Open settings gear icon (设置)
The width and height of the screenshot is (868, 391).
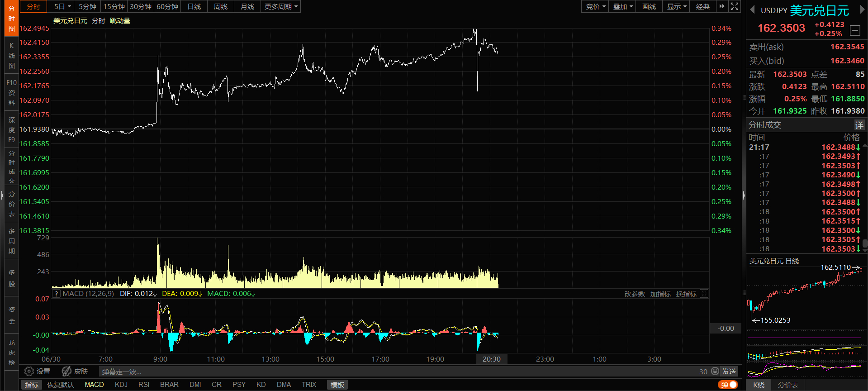pyautogui.click(x=29, y=371)
